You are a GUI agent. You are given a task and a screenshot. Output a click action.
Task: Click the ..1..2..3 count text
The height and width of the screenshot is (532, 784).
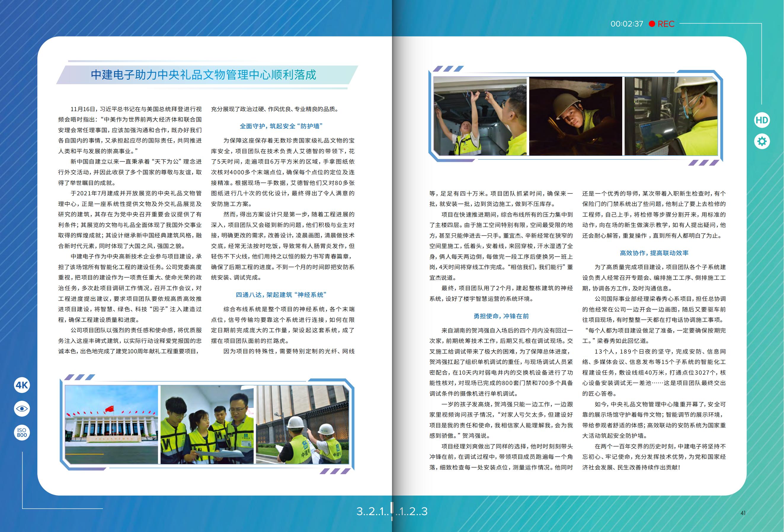click(411, 512)
